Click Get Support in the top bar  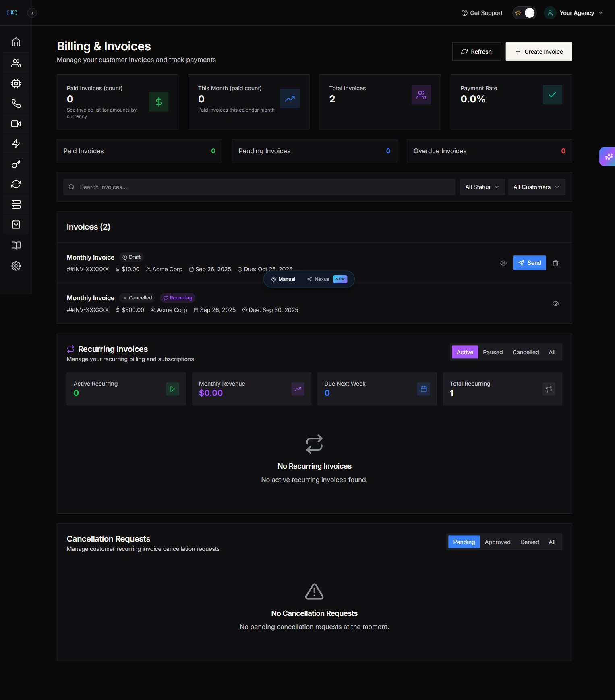482,13
